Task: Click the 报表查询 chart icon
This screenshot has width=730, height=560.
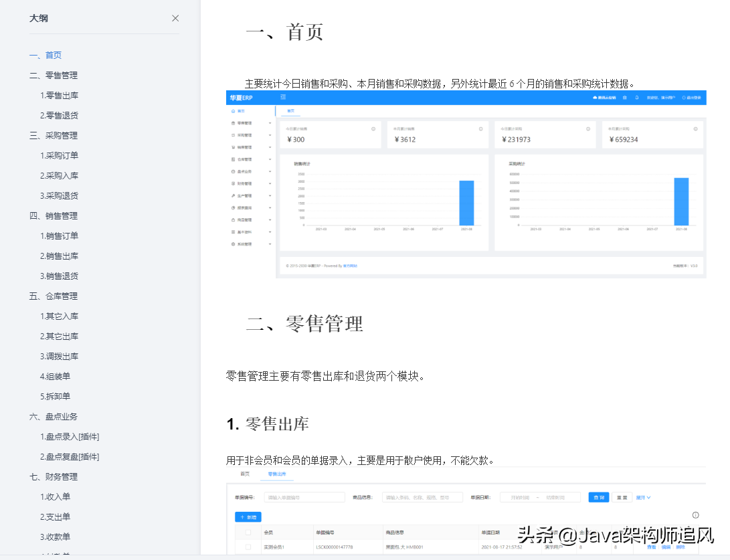Action: [233, 207]
